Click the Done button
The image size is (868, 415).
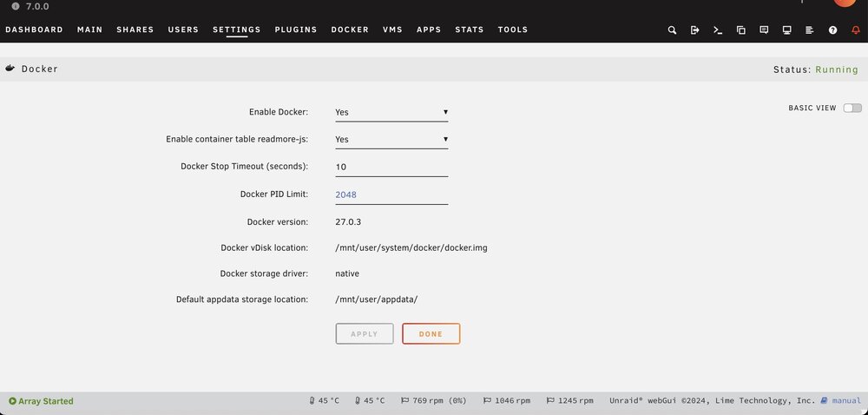click(431, 333)
